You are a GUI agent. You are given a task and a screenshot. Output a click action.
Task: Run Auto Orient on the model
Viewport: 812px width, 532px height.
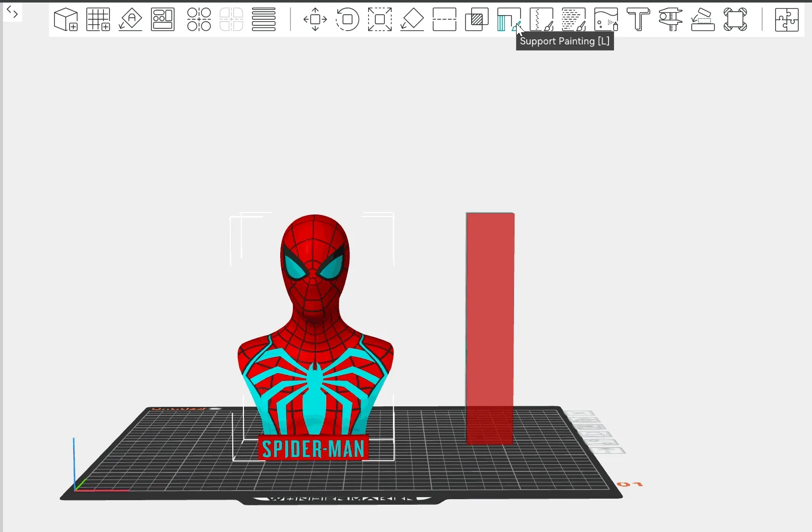(131, 20)
